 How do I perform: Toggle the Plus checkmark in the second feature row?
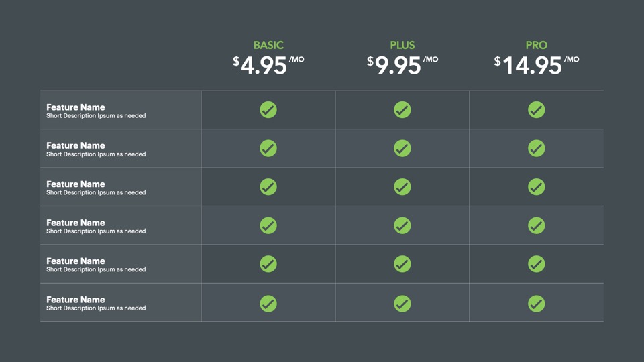[x=402, y=148]
